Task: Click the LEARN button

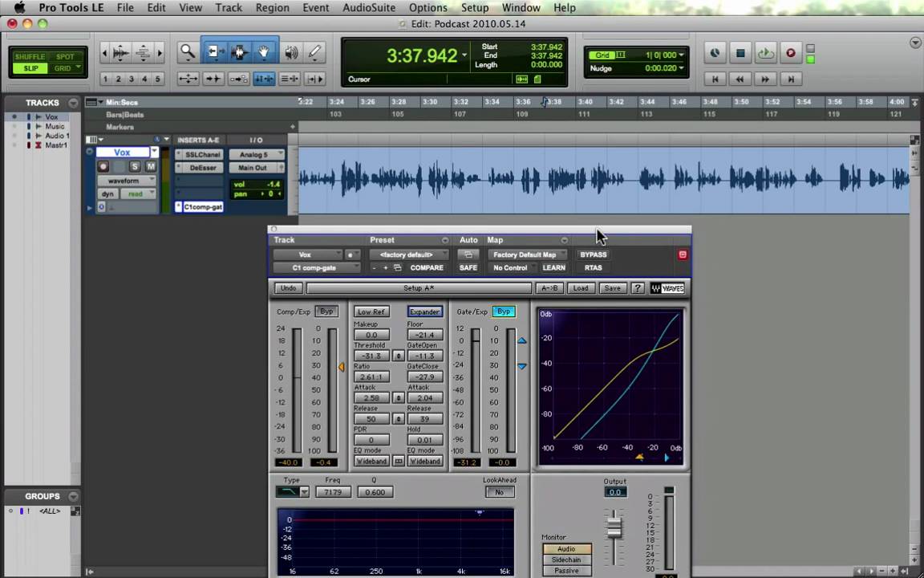Action: (553, 268)
